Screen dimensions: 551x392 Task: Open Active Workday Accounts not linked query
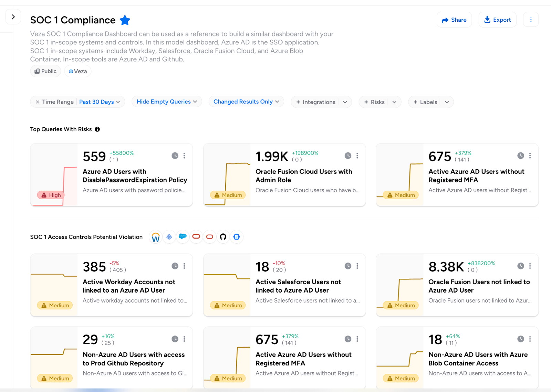[129, 286]
